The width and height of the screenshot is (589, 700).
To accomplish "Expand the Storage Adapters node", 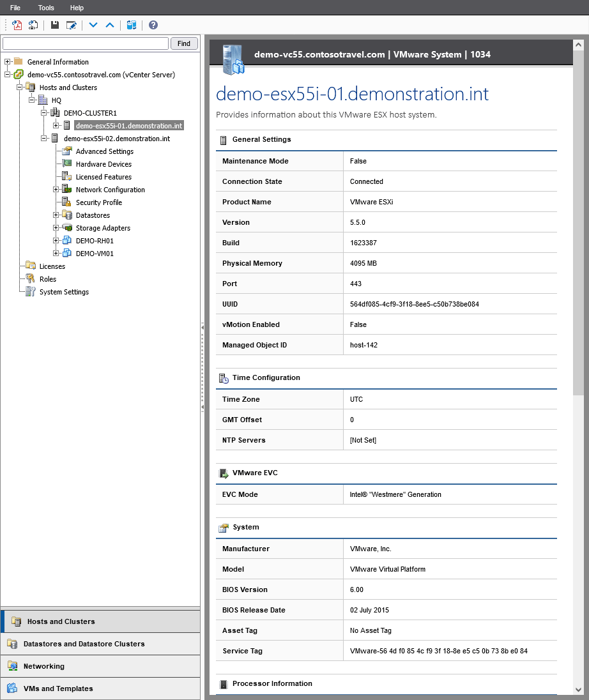I will tap(56, 227).
